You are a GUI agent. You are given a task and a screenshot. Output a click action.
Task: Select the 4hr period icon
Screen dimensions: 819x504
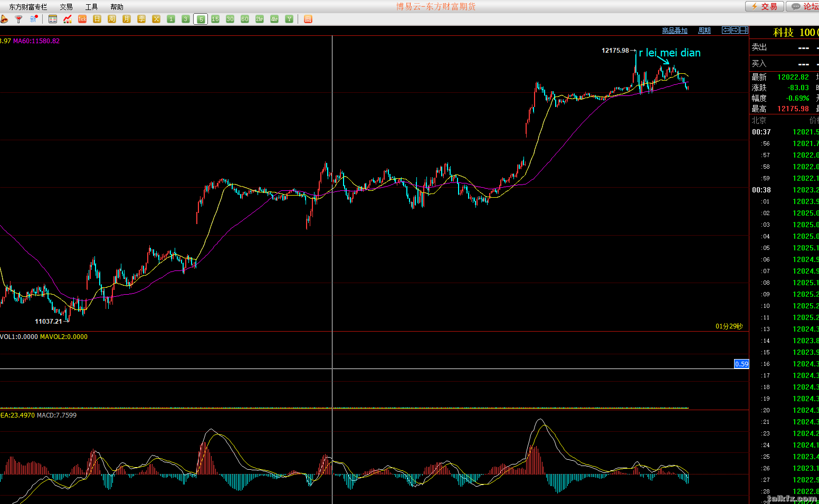274,19
